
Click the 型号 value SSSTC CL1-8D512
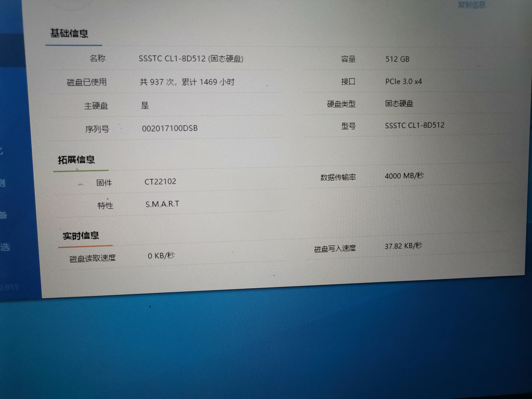tap(415, 125)
